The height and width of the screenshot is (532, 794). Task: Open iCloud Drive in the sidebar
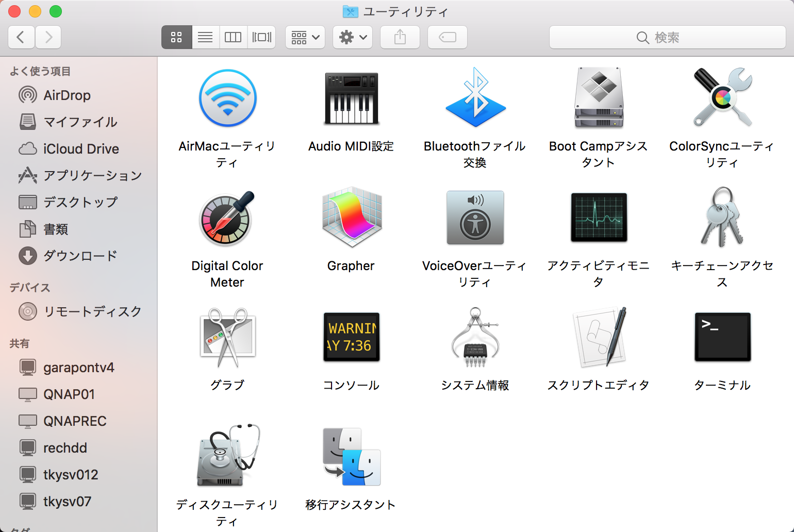[79, 148]
